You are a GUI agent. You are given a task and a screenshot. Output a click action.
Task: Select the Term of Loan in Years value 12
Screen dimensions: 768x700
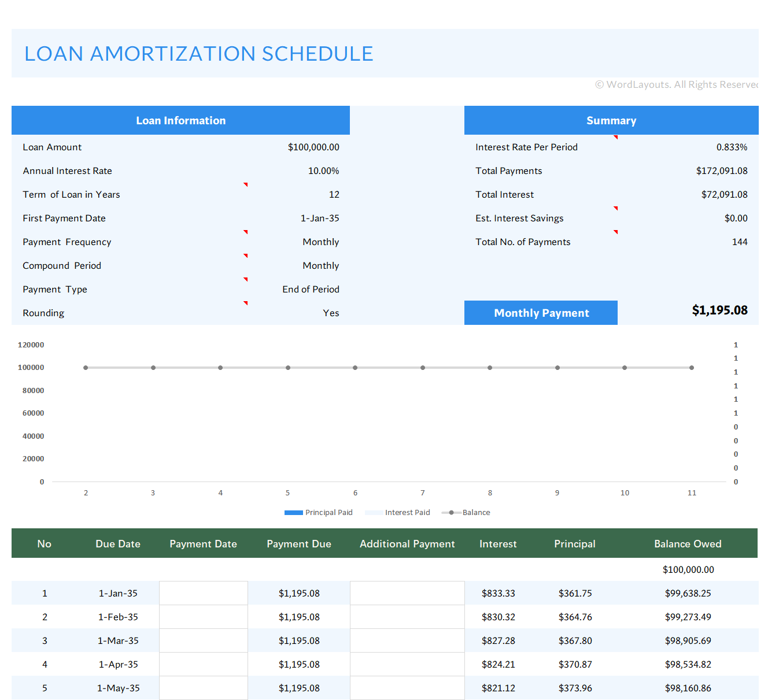coord(334,195)
